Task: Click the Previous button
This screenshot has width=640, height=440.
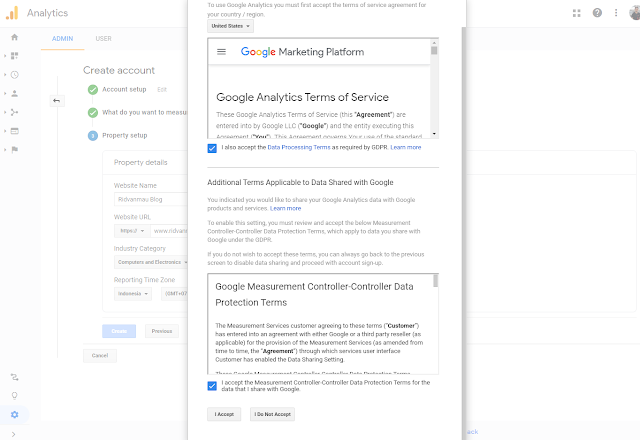Action: [x=162, y=331]
